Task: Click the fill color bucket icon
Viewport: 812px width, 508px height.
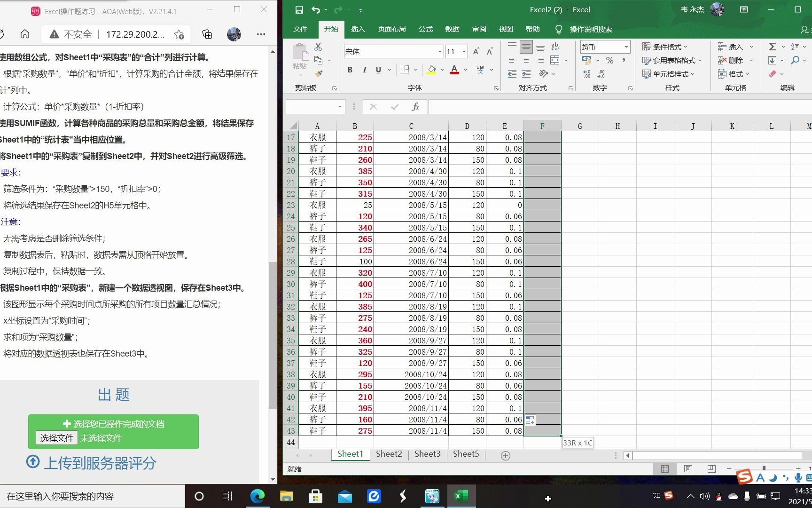Action: 432,70
